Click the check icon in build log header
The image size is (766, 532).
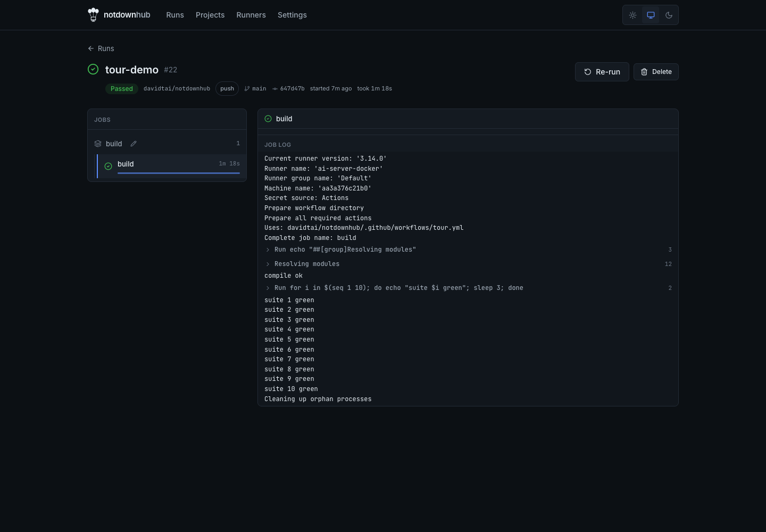[x=268, y=119]
